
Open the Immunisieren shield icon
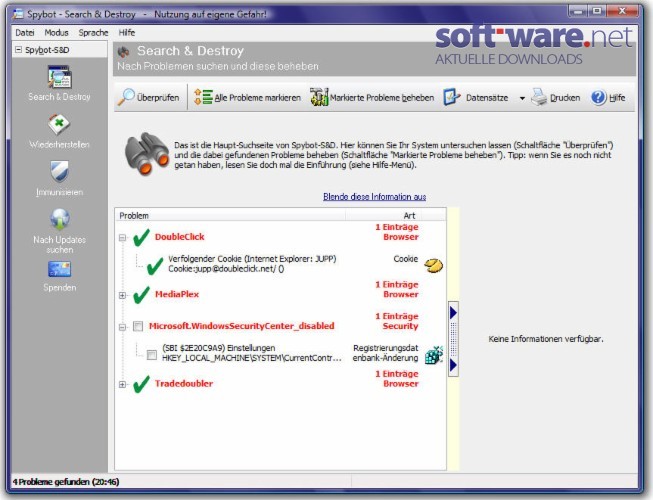coord(60,171)
